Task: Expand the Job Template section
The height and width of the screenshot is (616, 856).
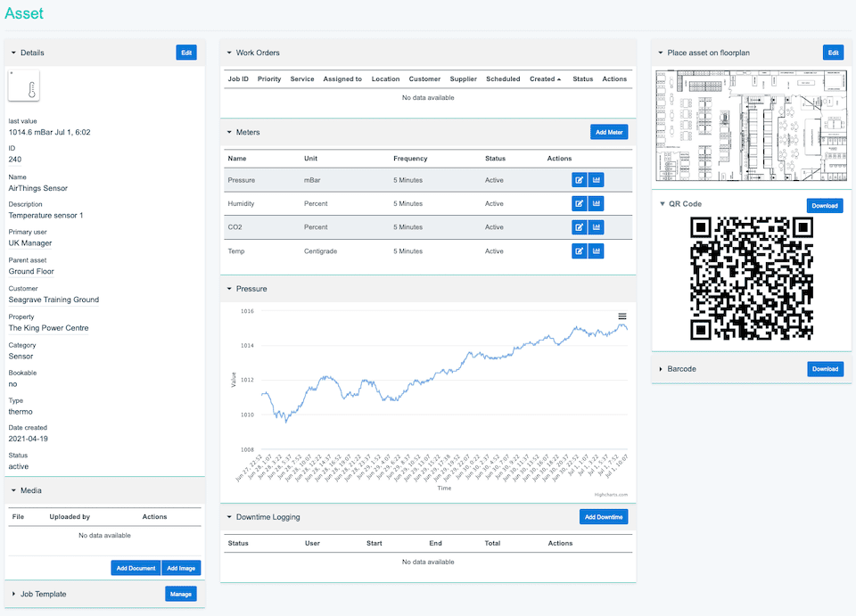Action: [x=14, y=594]
